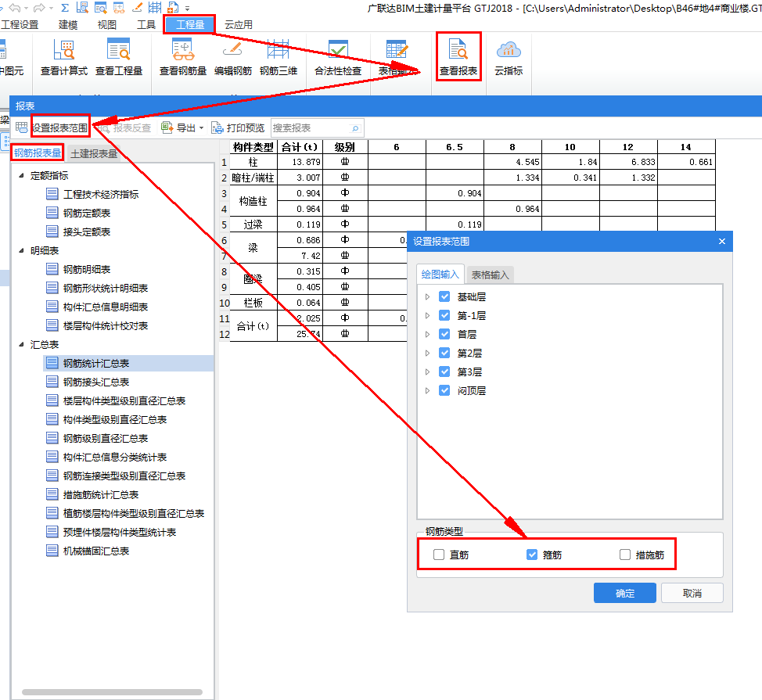The width and height of the screenshot is (762, 700).
Task: Open the 工程技术经济指标 report
Action: (92, 194)
